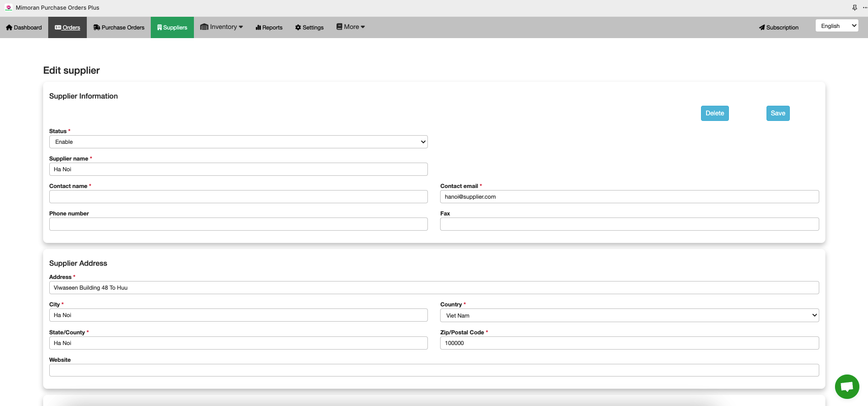The image size is (868, 406).
Task: Click the "Phone number" field label
Action: click(x=69, y=213)
